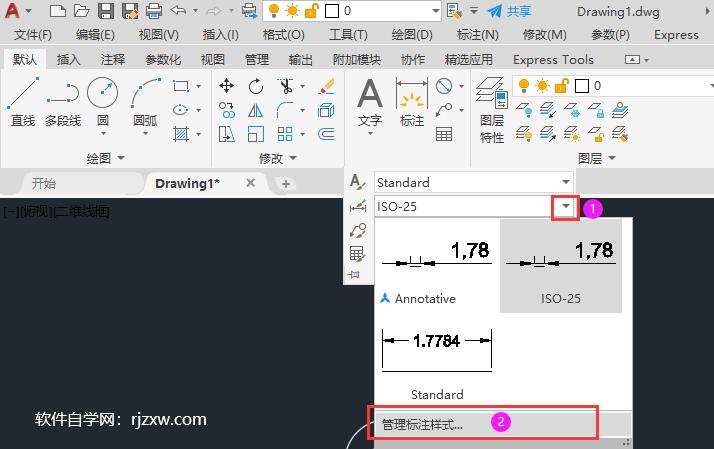Select the Standard dimension style thumbnail
714x449 pixels.
point(437,360)
